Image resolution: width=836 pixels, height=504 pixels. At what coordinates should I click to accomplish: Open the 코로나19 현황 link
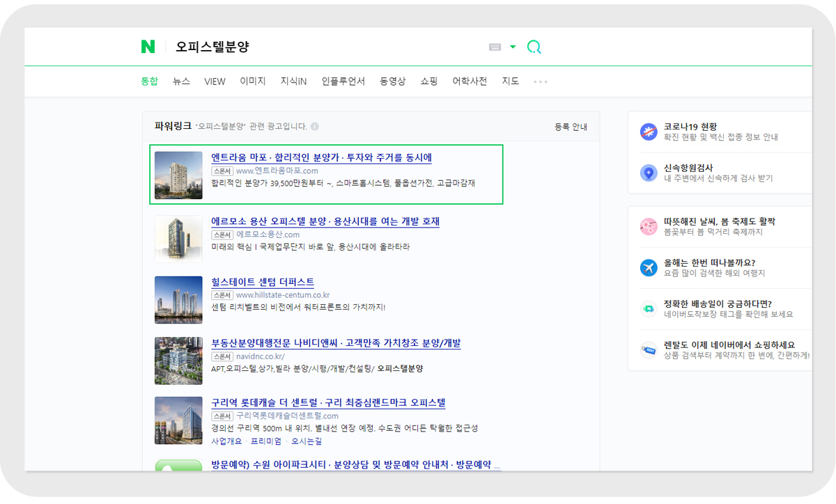[x=690, y=127]
